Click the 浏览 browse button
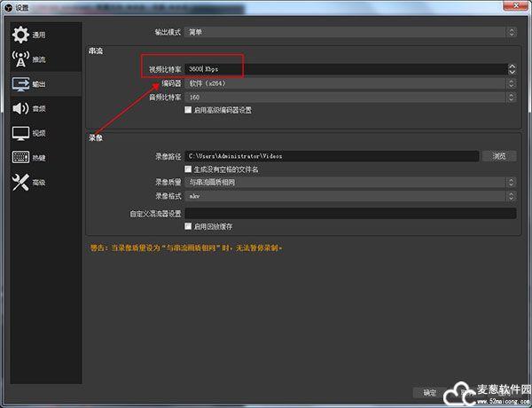532x408 pixels. 499,156
